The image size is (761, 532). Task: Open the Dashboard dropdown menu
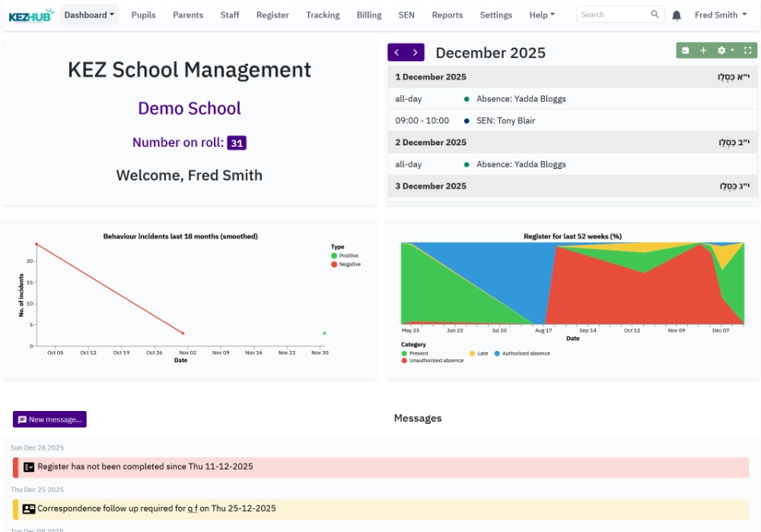point(87,14)
